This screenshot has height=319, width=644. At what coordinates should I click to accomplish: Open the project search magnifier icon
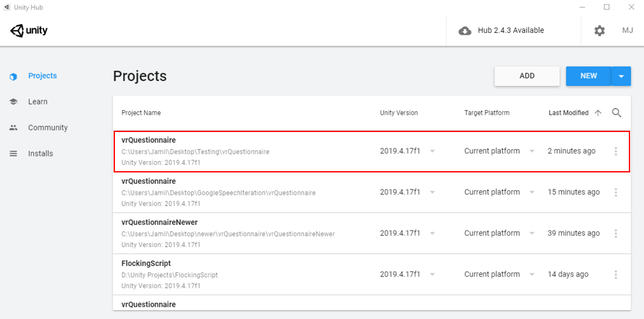616,112
